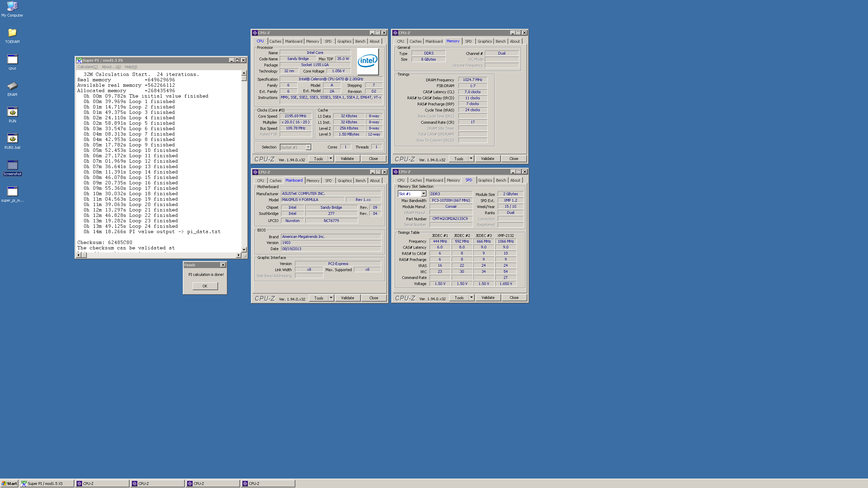
Task: Click the Super PI title bar app icon
Action: click(x=79, y=60)
